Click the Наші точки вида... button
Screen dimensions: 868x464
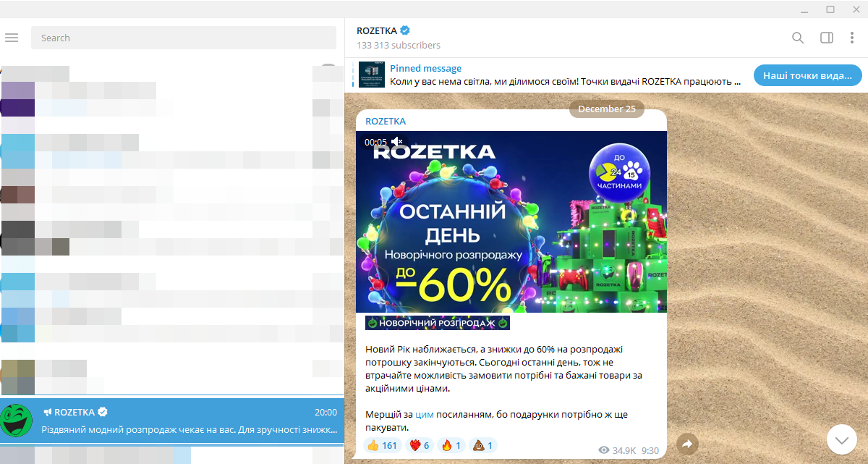807,75
